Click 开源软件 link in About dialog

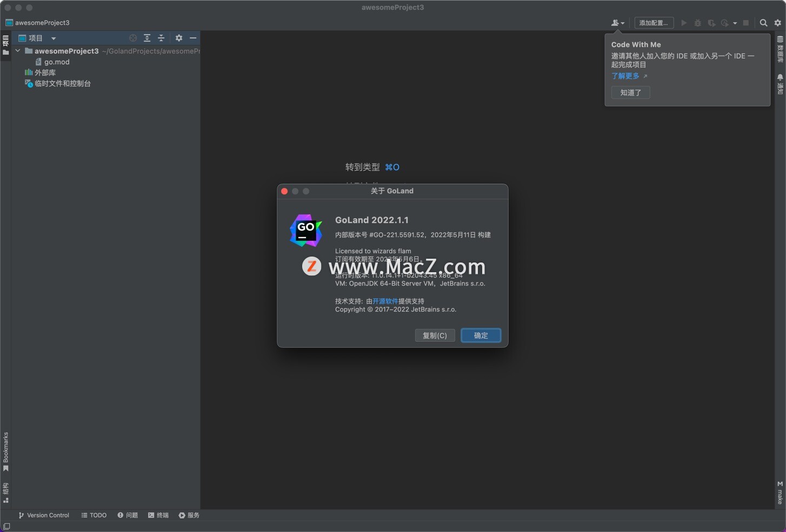coord(385,301)
